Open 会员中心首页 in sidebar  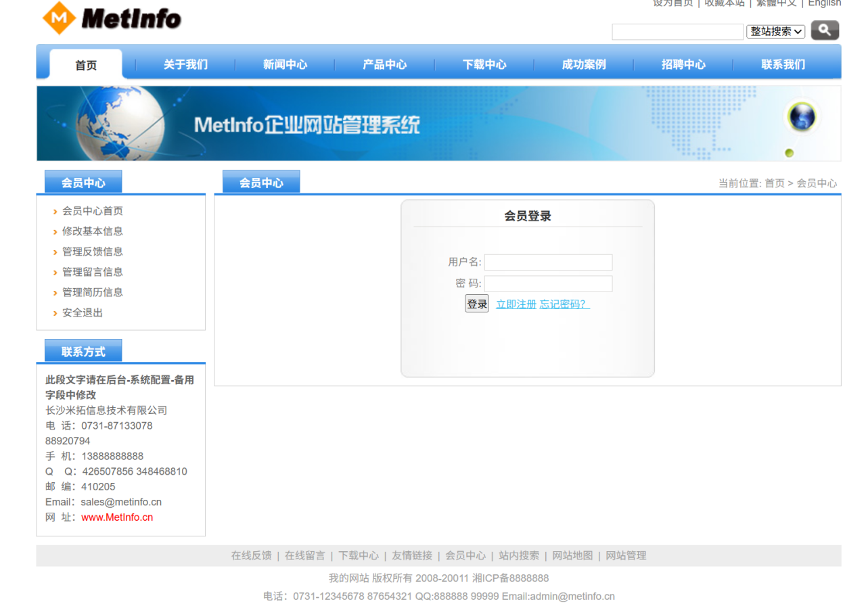pos(93,211)
